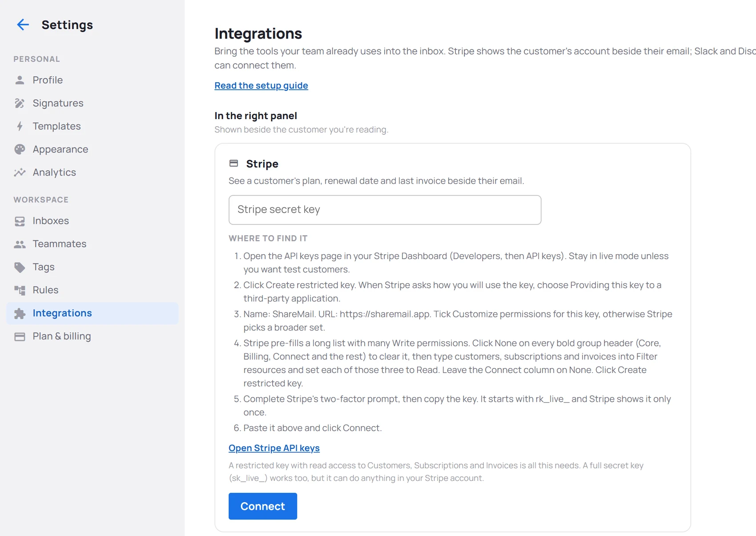Click the Integrations puzzle icon

click(20, 313)
